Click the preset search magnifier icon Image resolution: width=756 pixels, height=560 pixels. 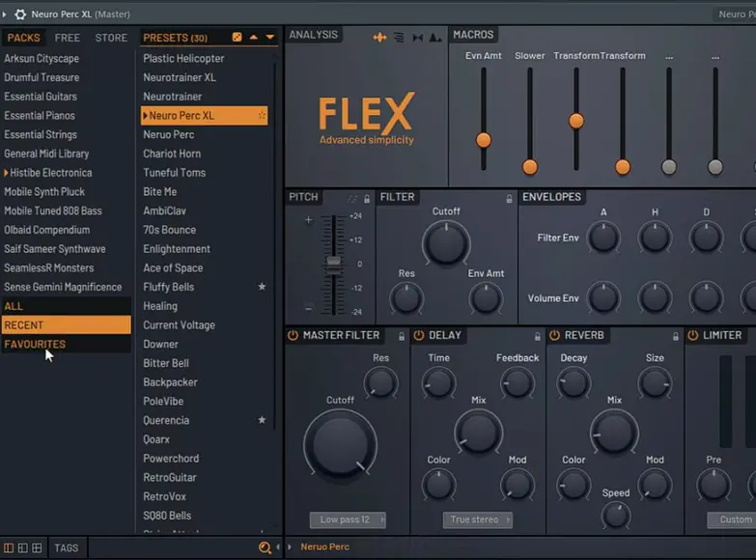point(265,547)
